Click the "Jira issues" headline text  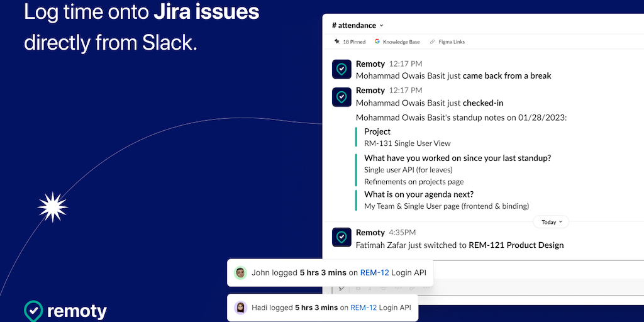coord(206,13)
